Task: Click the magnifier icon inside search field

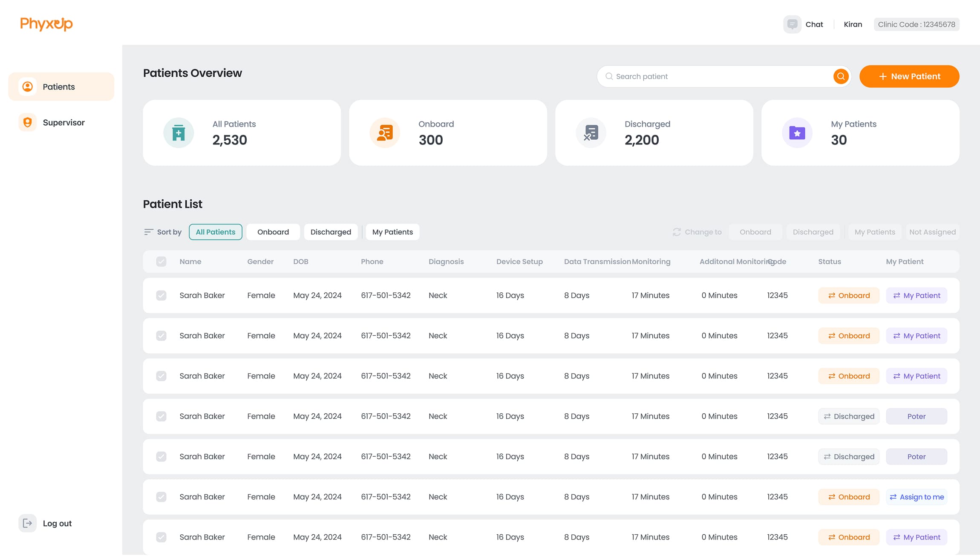Action: 609,76
